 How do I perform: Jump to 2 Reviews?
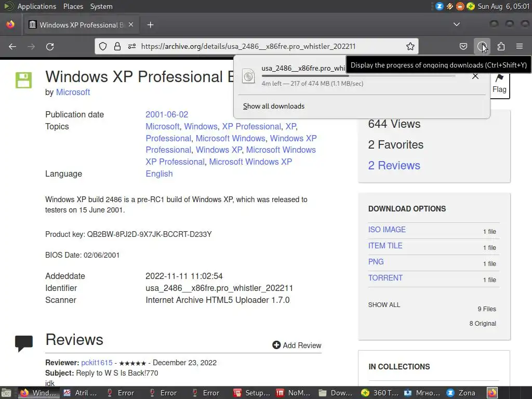[394, 165]
